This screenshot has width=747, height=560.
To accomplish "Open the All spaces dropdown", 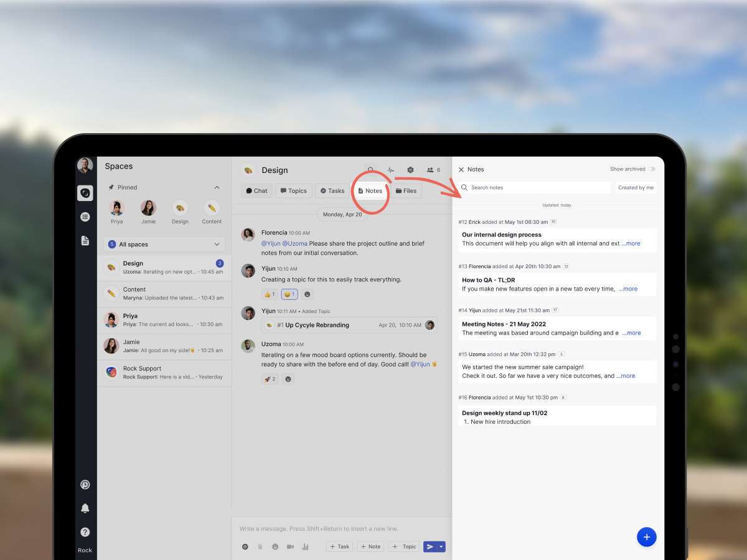I will tap(164, 245).
